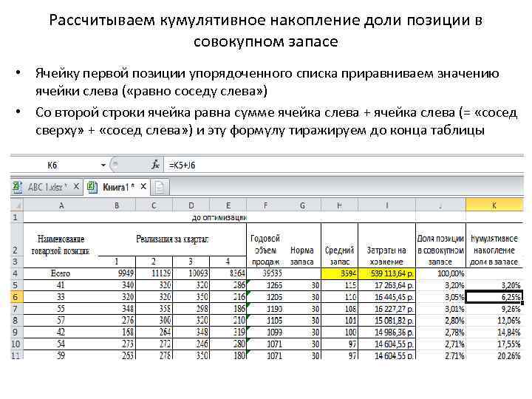The width and height of the screenshot is (532, 399).
Task: Select highlighted column K header
Action: tap(494, 205)
